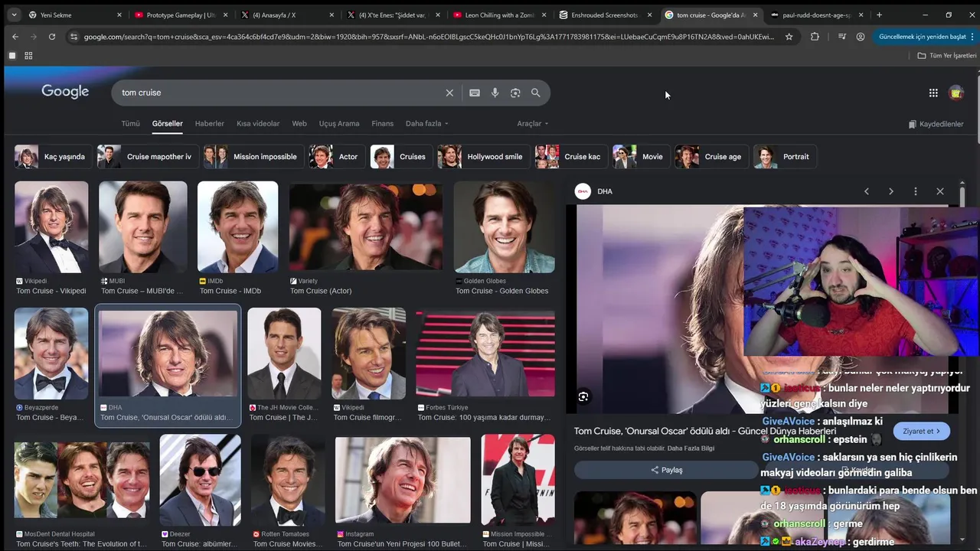Open the Variety 'Tom Cruise (Actor)' thumbnail
The width and height of the screenshot is (980, 551).
[x=366, y=227]
